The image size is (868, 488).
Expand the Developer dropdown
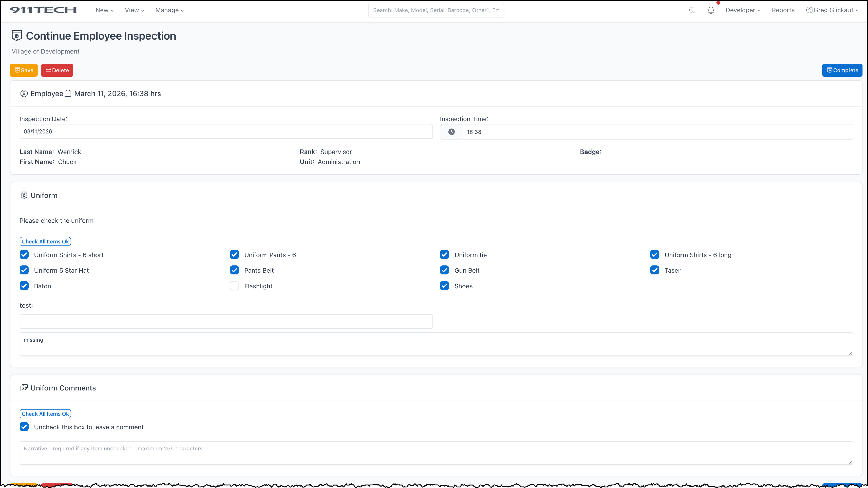click(x=743, y=10)
